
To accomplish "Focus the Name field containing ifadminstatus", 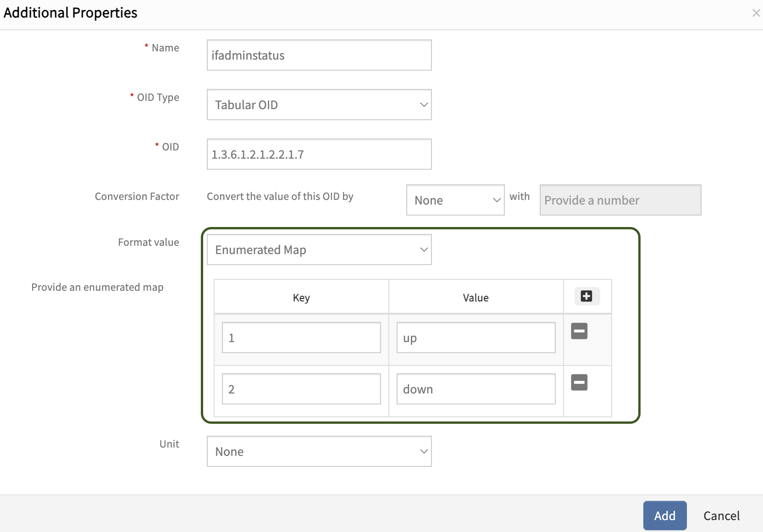I will (x=319, y=55).
